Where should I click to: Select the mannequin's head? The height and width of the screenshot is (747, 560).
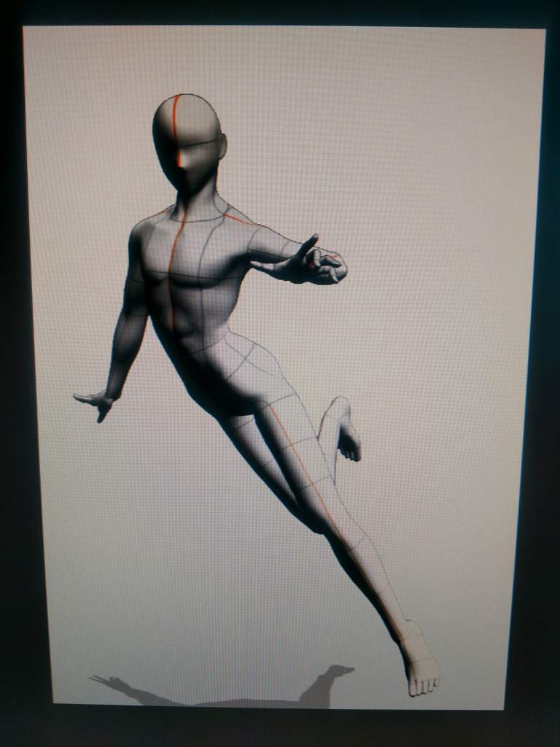pyautogui.click(x=189, y=142)
